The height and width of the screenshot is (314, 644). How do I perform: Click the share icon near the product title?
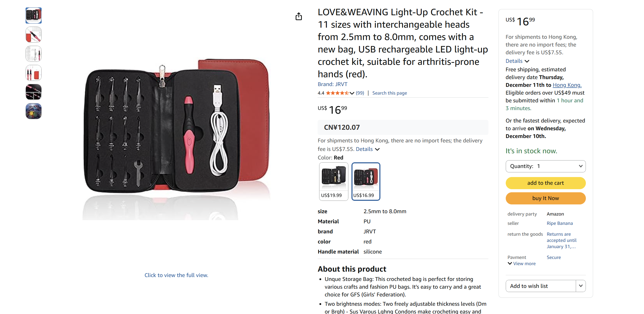point(299,16)
